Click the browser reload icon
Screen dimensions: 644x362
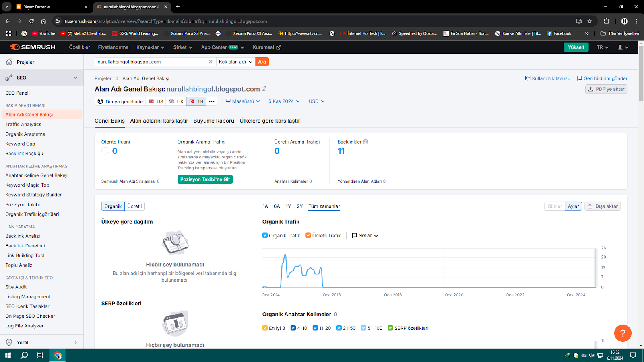click(x=31, y=21)
